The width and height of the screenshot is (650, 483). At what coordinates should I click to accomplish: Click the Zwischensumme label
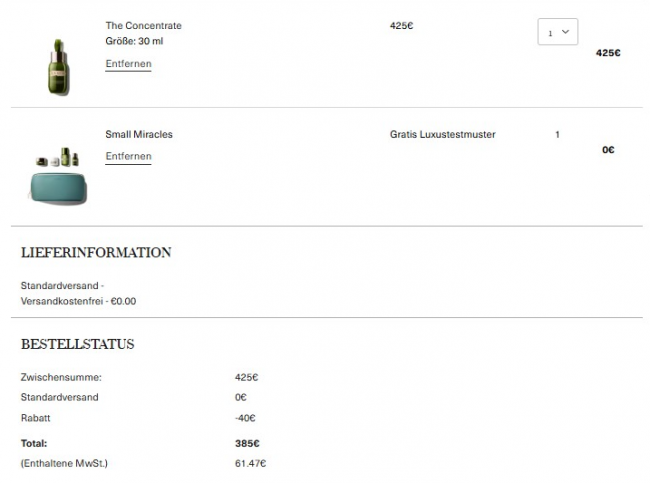(x=61, y=378)
